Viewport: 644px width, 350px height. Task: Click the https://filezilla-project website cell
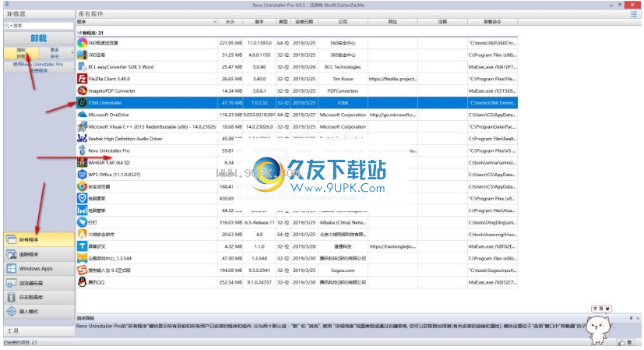tap(392, 79)
